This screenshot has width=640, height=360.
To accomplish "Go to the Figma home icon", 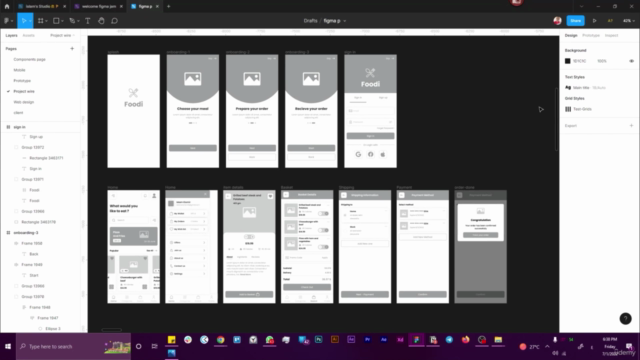I will (x=7, y=7).
